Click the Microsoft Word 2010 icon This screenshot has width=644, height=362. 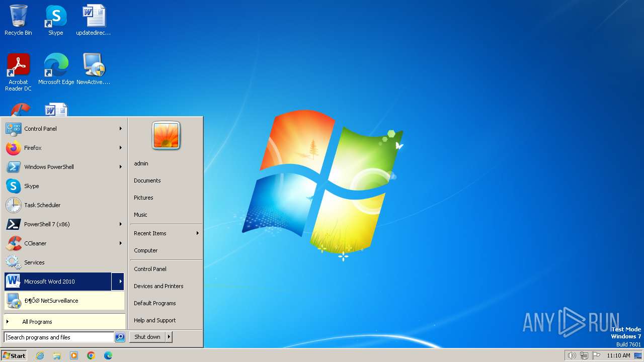tap(13, 282)
